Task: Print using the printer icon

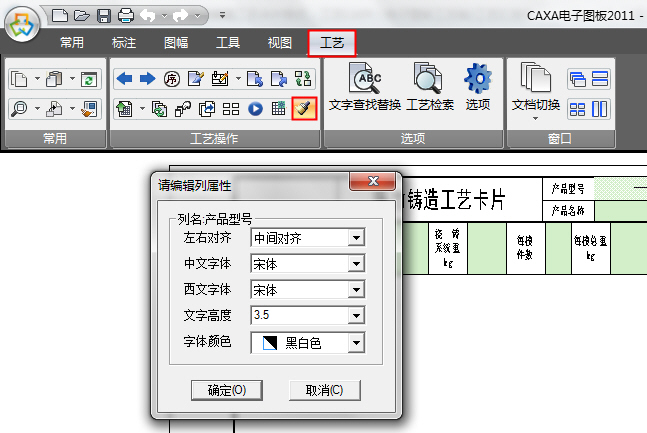Action: [x=125, y=16]
